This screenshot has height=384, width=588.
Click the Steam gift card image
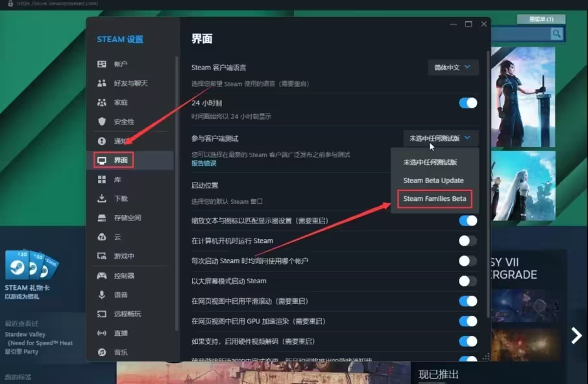tap(32, 265)
